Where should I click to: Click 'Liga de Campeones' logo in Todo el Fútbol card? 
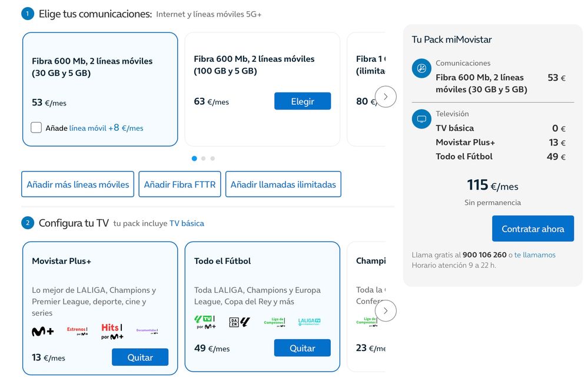pos(274,322)
